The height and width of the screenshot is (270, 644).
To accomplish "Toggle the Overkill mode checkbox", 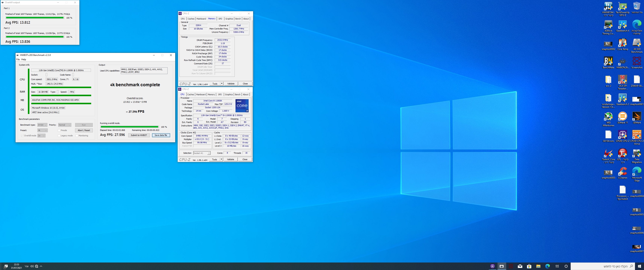I will tap(22, 136).
